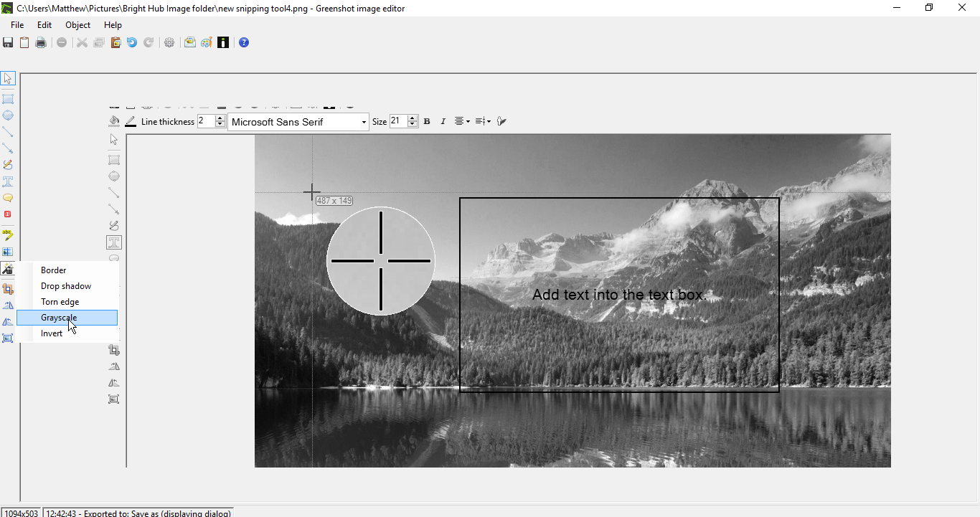Open the Object menu
The image size is (980, 517).
pos(77,24)
